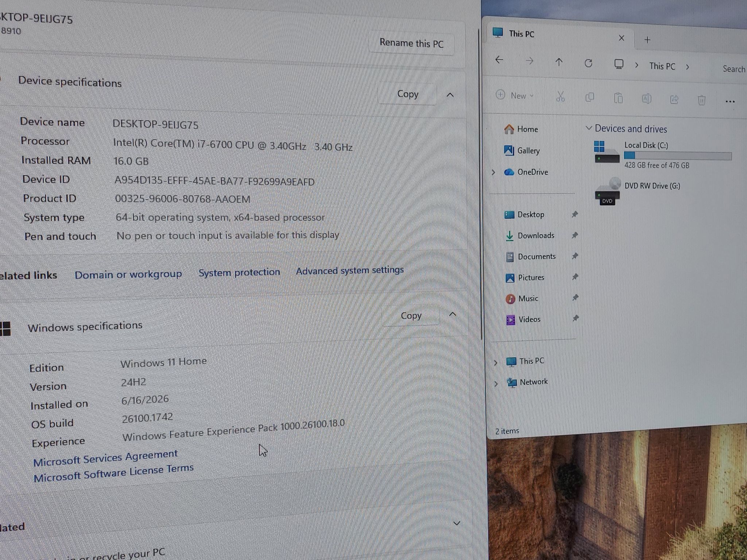Click Rename this PC button
Image resolution: width=747 pixels, height=560 pixels.
pos(411,43)
